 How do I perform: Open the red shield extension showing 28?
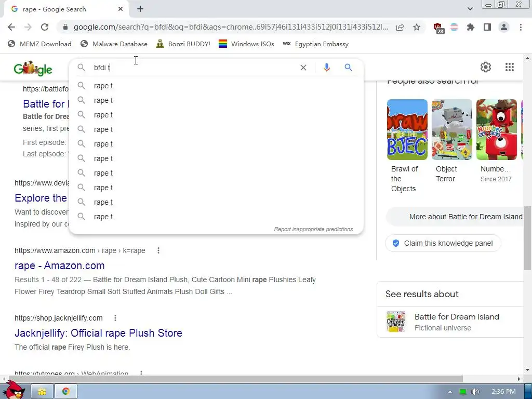tap(438, 28)
